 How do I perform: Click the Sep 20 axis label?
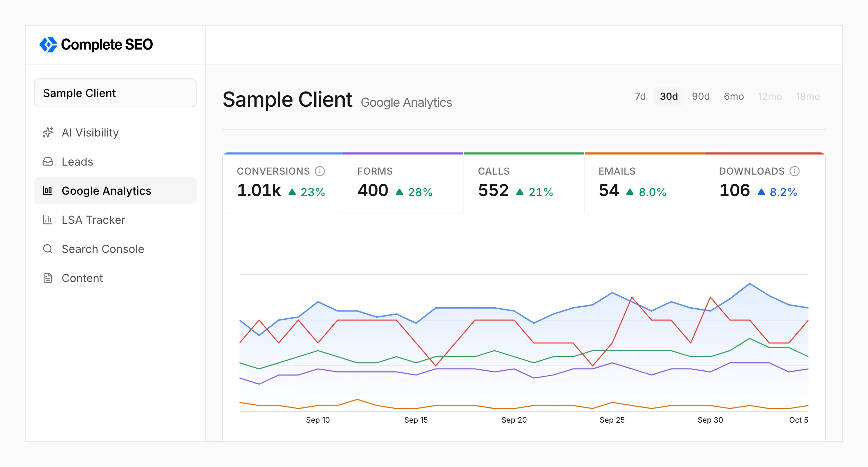pyautogui.click(x=514, y=420)
